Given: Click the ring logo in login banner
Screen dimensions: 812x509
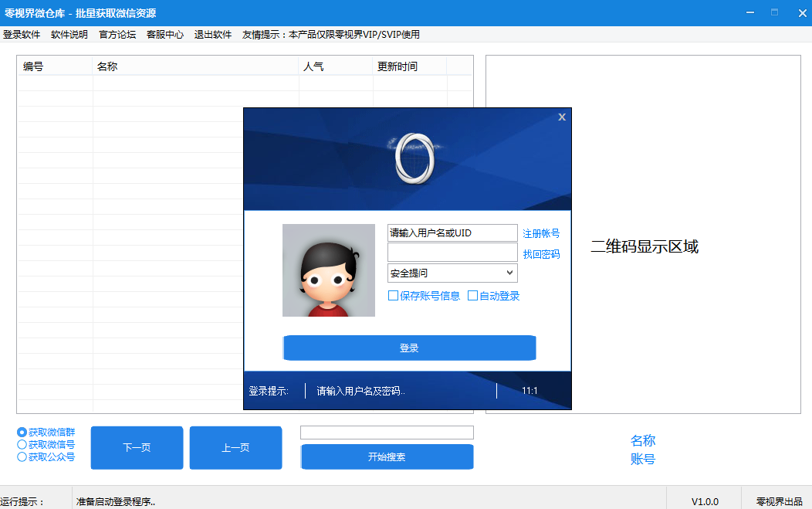Looking at the screenshot, I should pos(414,158).
